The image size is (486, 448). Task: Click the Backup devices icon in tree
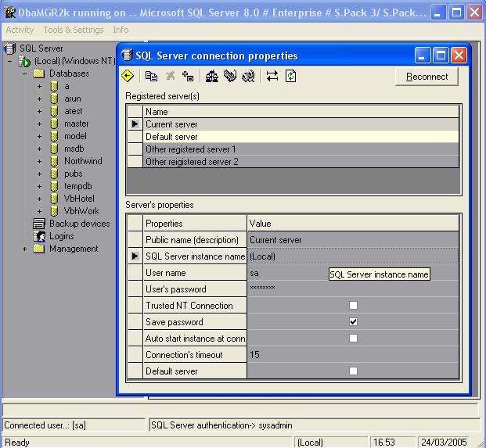click(x=39, y=224)
